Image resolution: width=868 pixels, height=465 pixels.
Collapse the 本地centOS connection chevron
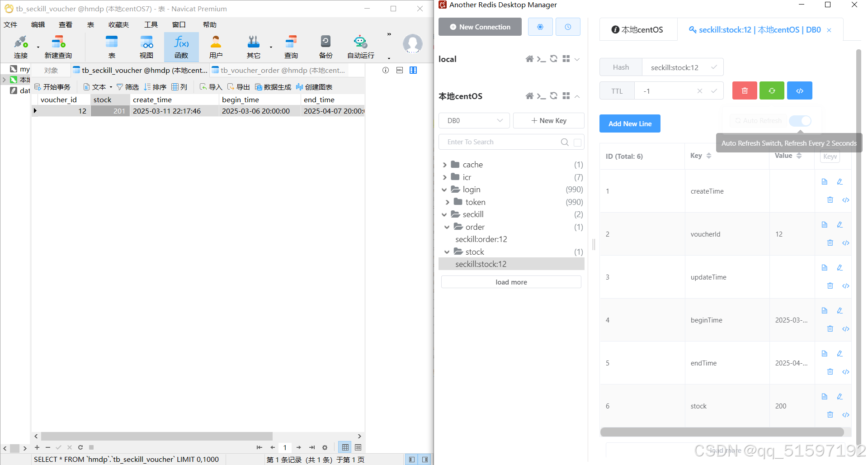coord(577,96)
